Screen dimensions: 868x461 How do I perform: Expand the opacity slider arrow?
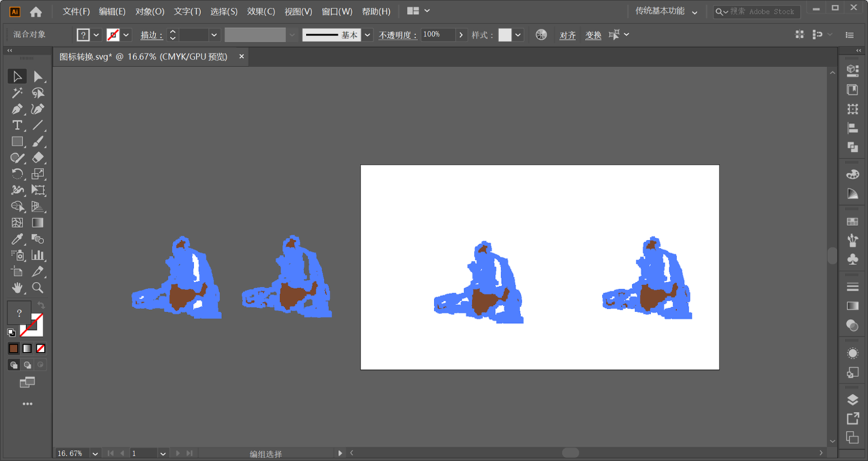(461, 35)
